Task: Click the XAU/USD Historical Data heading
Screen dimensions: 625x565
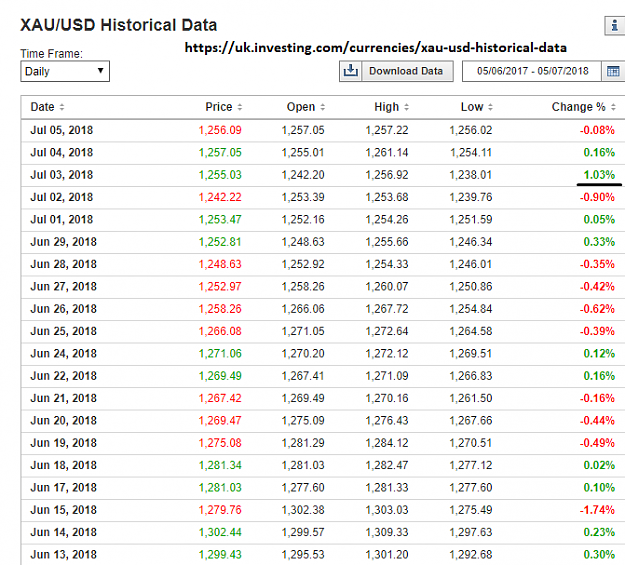Action: point(119,25)
